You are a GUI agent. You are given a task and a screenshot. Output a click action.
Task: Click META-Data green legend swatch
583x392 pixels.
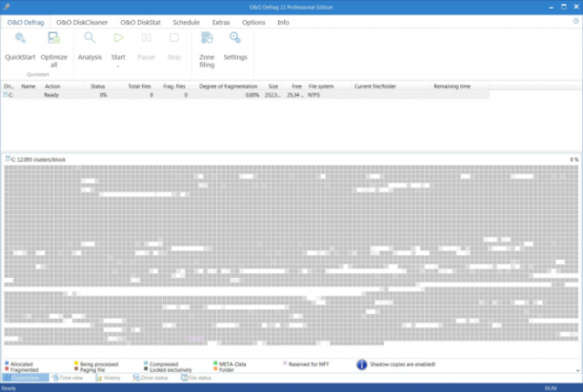pos(215,363)
